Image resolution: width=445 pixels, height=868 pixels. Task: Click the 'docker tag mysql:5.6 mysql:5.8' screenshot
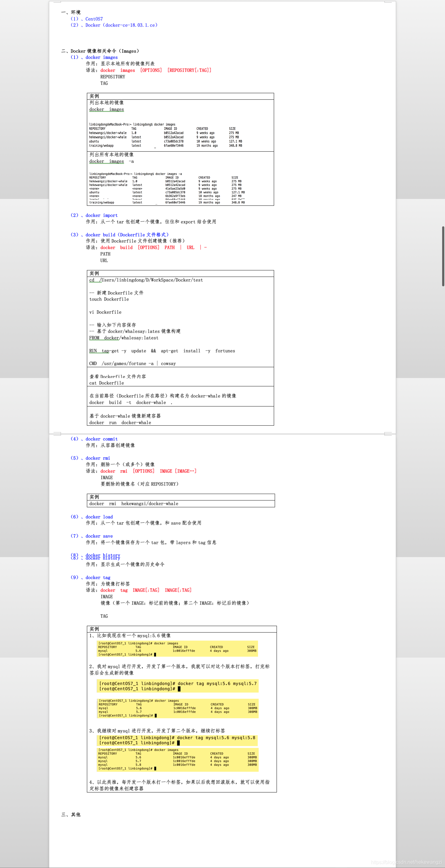point(177,740)
